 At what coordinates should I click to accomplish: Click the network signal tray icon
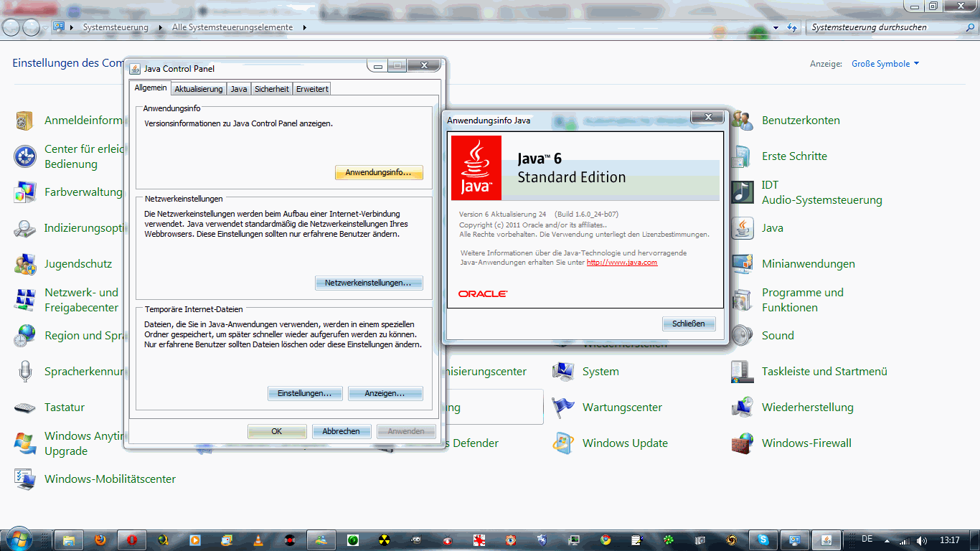point(905,540)
